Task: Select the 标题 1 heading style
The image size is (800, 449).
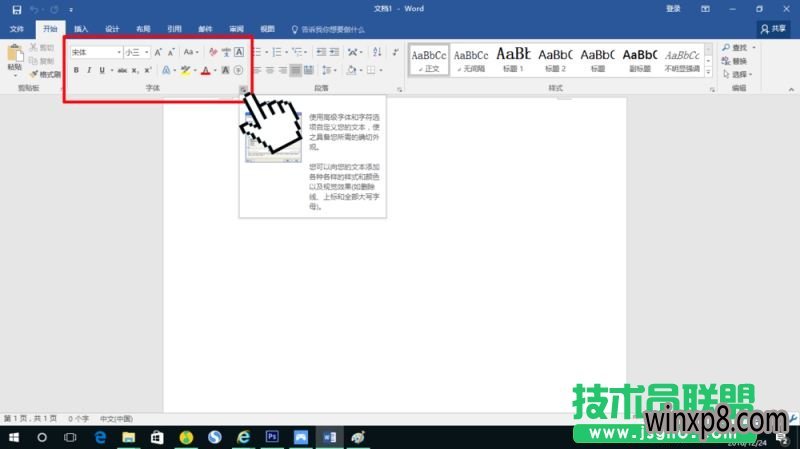Action: point(513,60)
